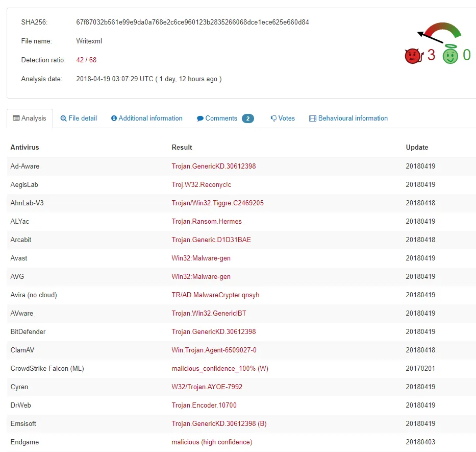Screen dimensions: 476x452
Task: Click the harmless vote count 0
Action: [x=467, y=55]
